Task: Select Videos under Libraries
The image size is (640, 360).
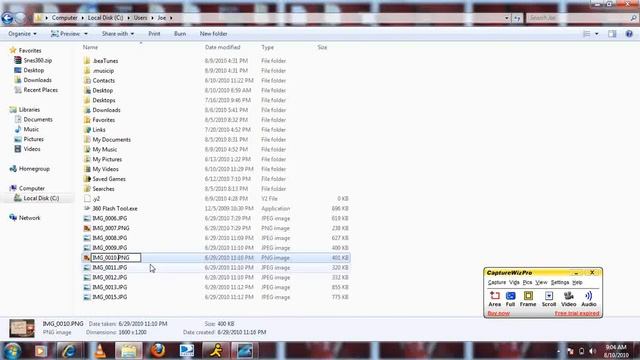Action: [x=27, y=149]
